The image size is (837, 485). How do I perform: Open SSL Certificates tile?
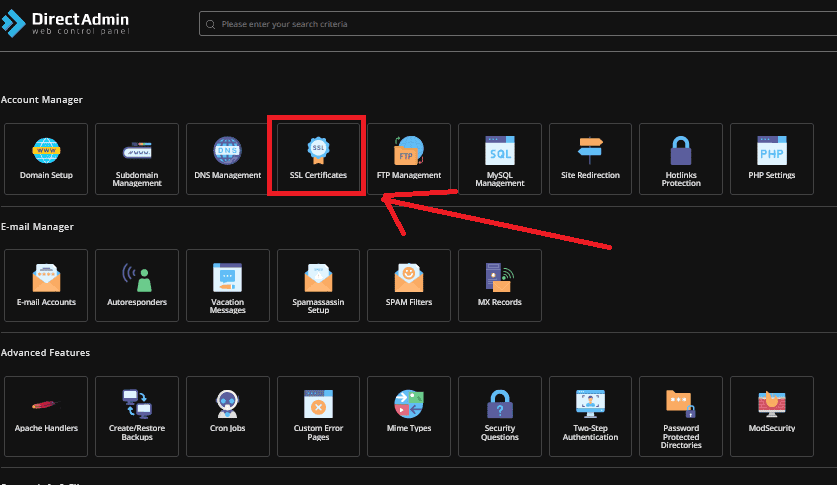coord(318,159)
